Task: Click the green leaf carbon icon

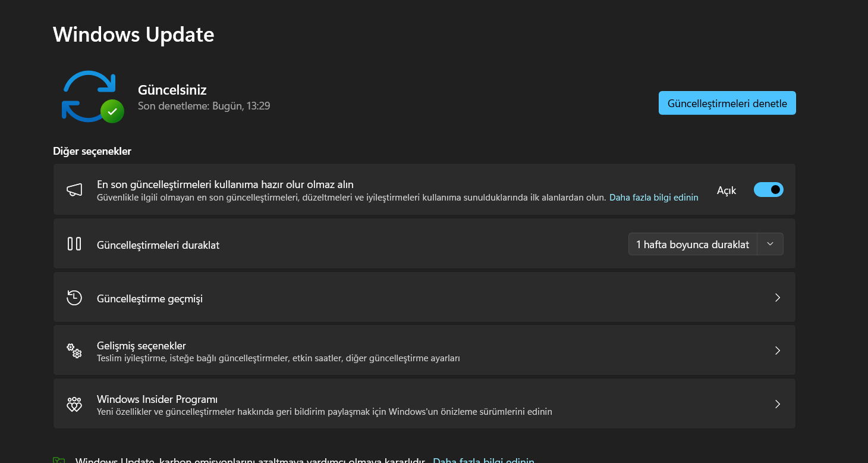Action: [x=59, y=460]
